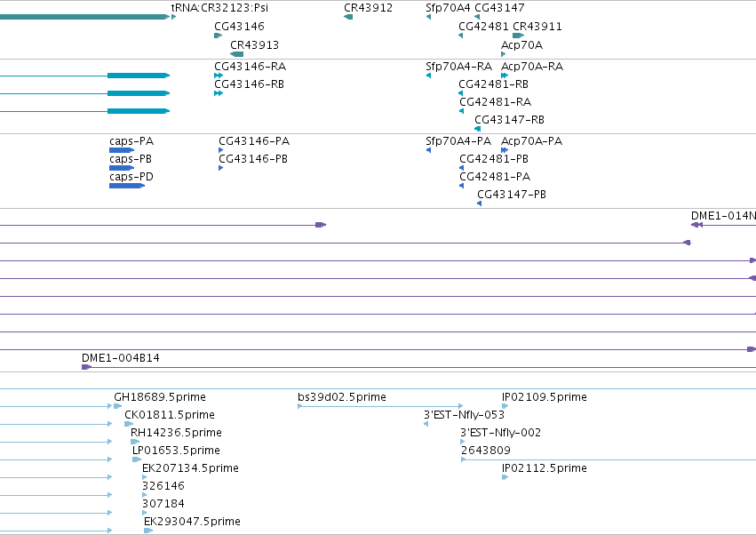Click the CG42481-RB transcript label
756x535 pixels.
tap(493, 84)
